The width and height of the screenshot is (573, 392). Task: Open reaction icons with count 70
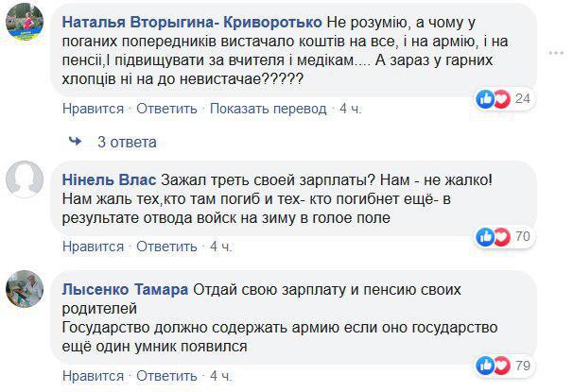point(506,236)
